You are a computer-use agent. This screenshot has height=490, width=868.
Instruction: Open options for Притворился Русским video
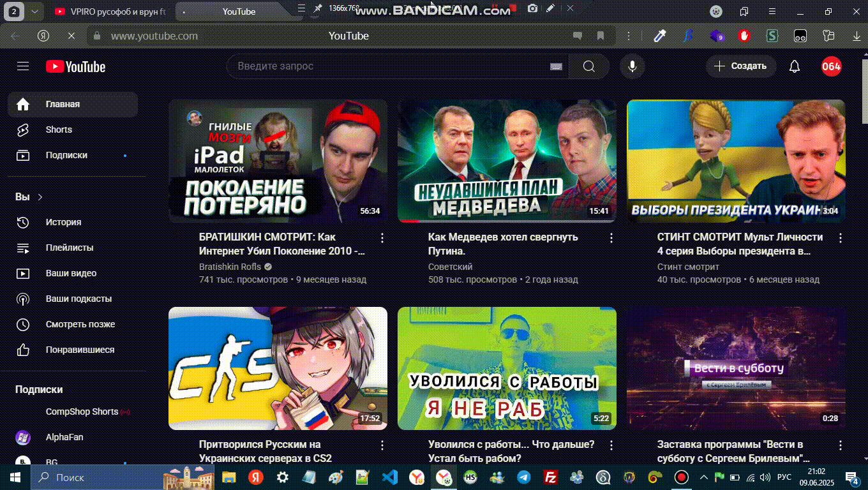pyautogui.click(x=382, y=445)
